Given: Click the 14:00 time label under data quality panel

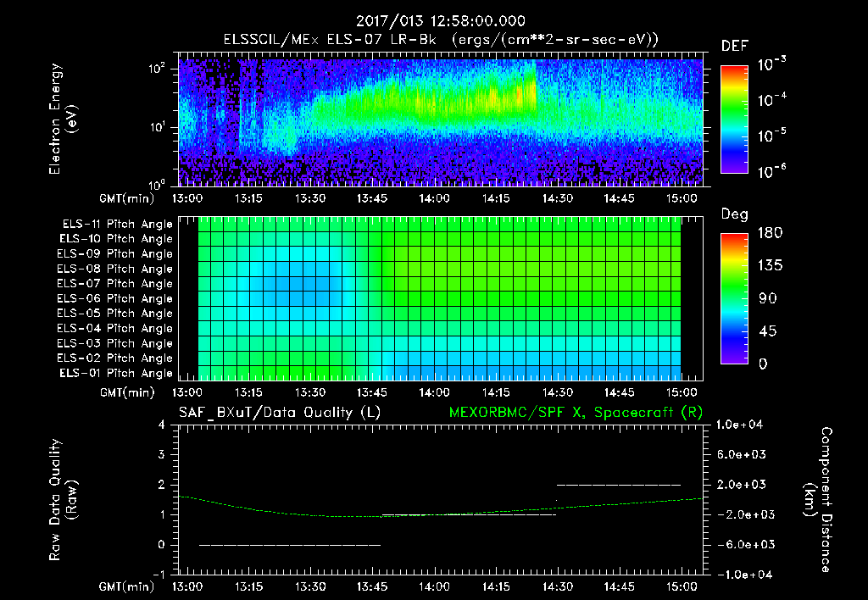Looking at the screenshot, I should pyautogui.click(x=434, y=586).
